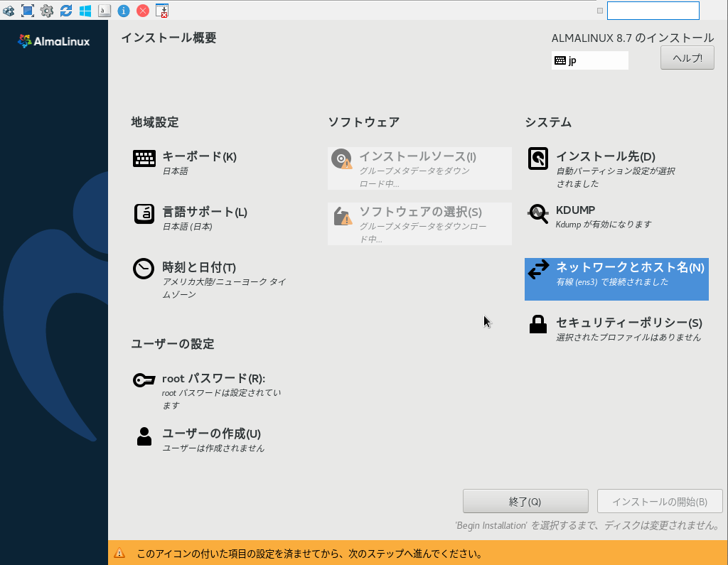
Task: Click the text root パスワードは設定されています
Action: coord(222,399)
